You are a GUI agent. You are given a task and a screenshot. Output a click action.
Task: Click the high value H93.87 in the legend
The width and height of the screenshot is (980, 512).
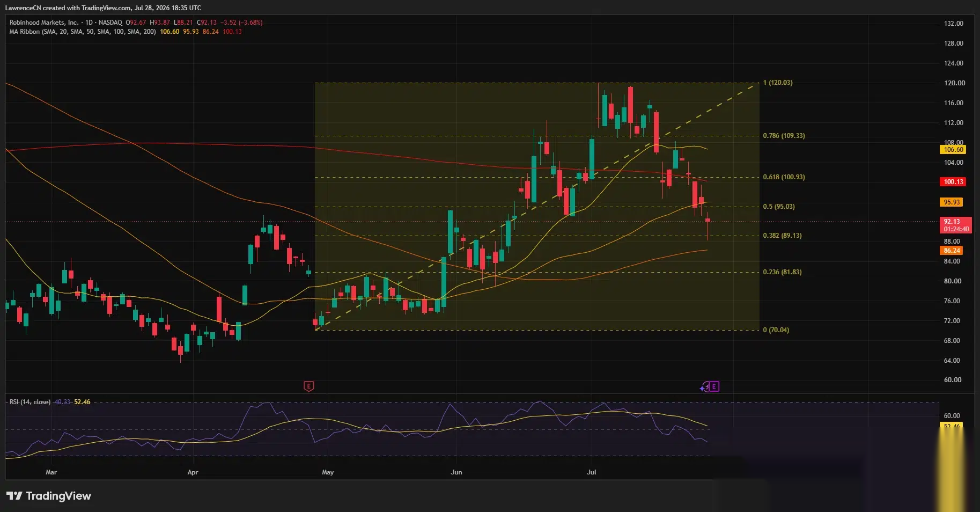click(x=160, y=23)
